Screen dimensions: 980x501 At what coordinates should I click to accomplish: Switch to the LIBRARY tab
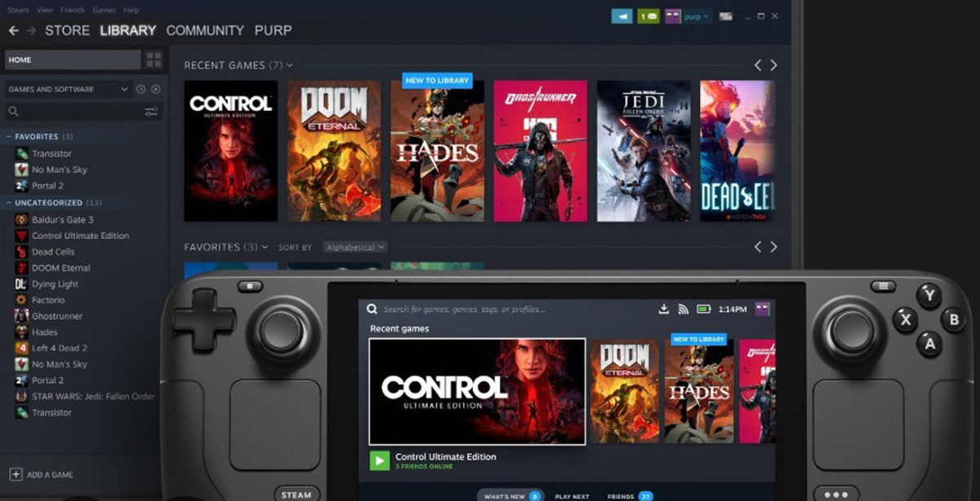click(128, 30)
